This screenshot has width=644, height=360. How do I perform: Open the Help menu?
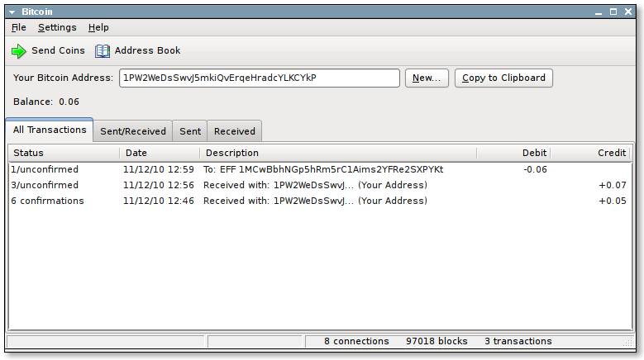tap(98, 27)
